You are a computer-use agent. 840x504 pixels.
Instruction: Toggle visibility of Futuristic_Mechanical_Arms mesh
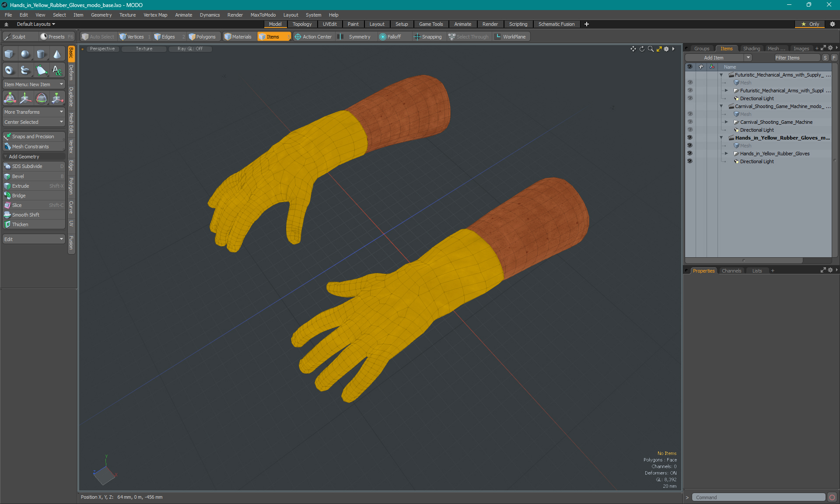pyautogui.click(x=689, y=82)
